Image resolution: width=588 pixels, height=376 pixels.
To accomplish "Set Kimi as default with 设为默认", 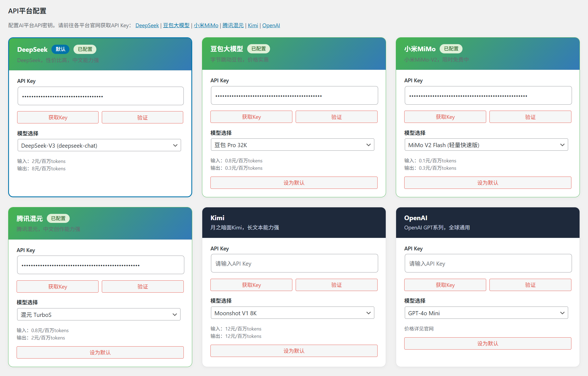I will 294,351.
